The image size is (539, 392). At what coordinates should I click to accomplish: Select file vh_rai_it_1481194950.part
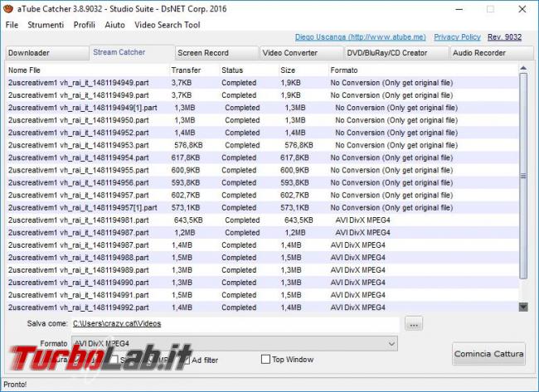(x=262, y=120)
